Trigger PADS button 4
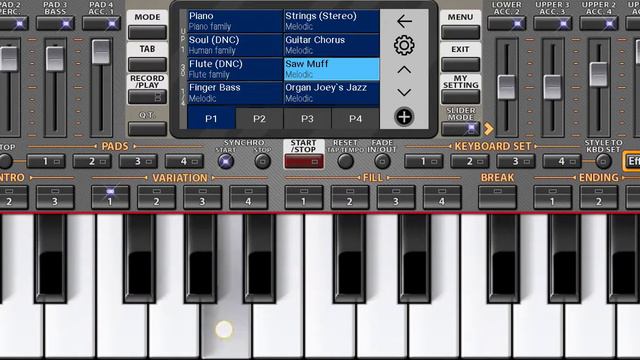This screenshot has width=640, height=360. pyautogui.click(x=184, y=162)
